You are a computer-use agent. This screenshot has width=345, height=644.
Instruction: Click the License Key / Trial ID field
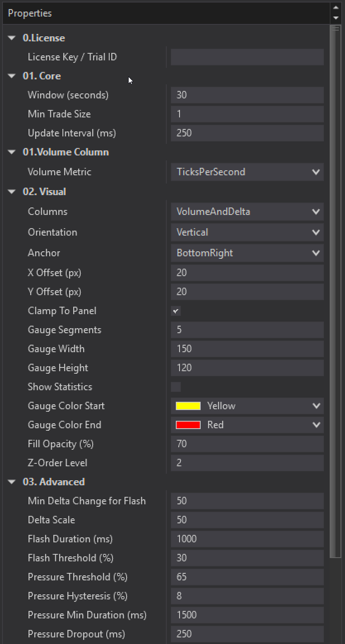click(x=247, y=57)
